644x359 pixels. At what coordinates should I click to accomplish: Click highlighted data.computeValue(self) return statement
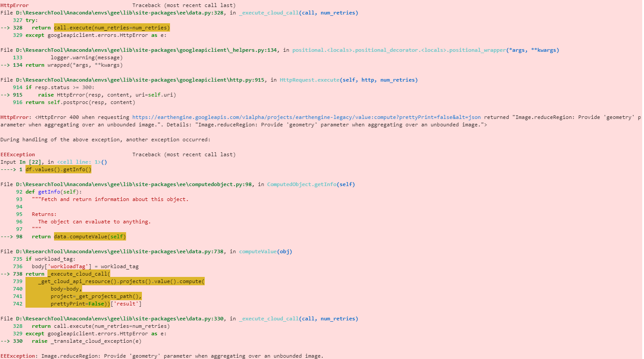89,236
